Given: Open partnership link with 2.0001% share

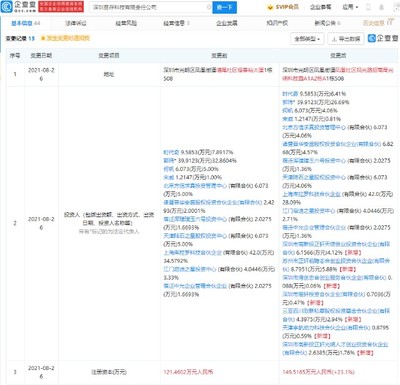Looking at the screenshot, I should pos(213,202).
